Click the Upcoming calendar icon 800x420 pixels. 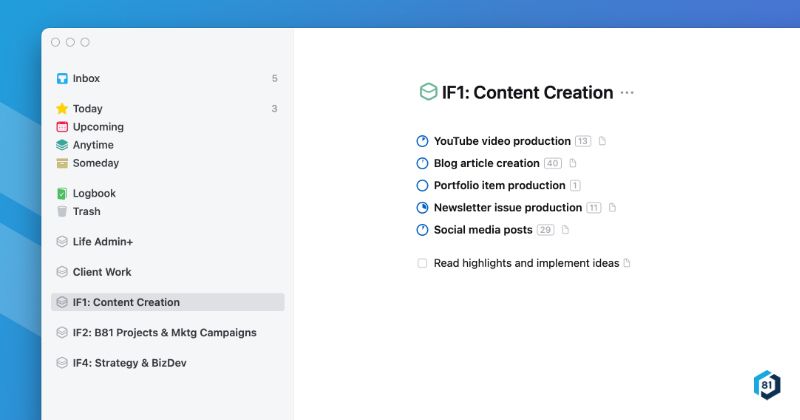click(62, 127)
